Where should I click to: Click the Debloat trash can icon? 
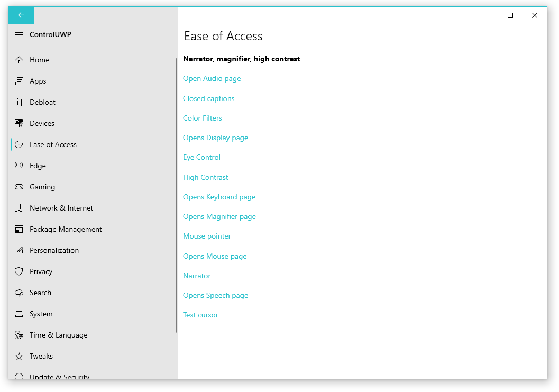click(19, 103)
